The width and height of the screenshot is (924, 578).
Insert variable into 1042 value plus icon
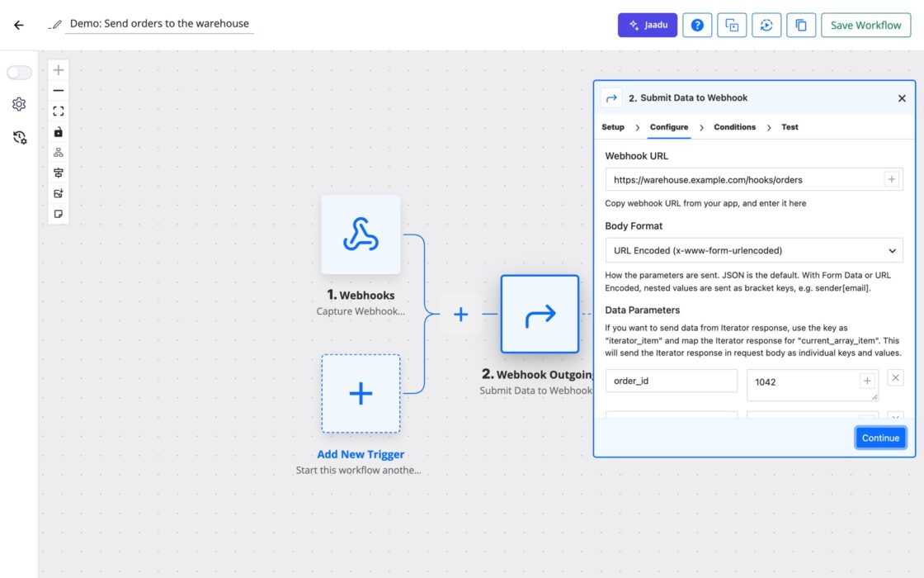[867, 381]
